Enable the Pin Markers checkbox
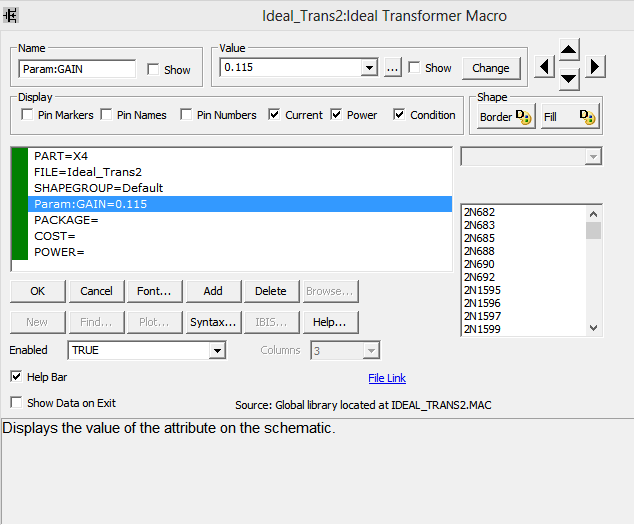Viewport: 634px width, 525px height. click(x=27, y=115)
